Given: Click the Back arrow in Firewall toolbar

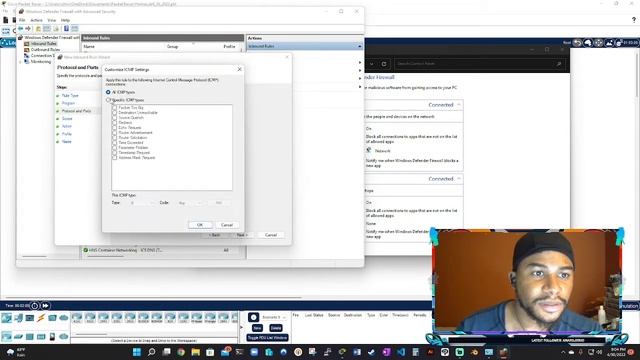Looking at the screenshot, I should (x=20, y=29).
